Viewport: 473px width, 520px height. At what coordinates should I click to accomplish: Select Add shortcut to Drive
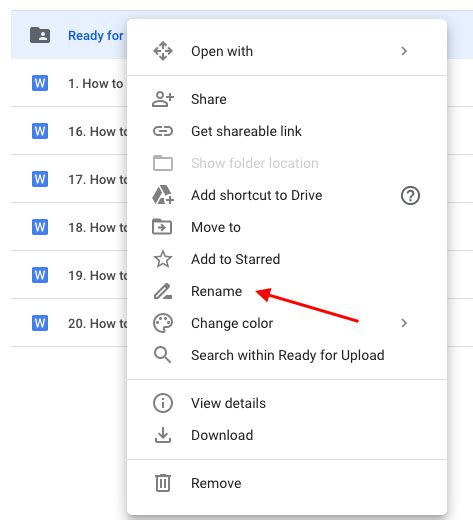287,195
